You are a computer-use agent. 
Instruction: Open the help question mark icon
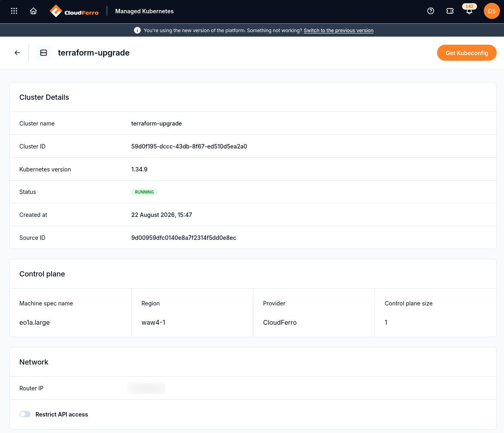pos(431,11)
